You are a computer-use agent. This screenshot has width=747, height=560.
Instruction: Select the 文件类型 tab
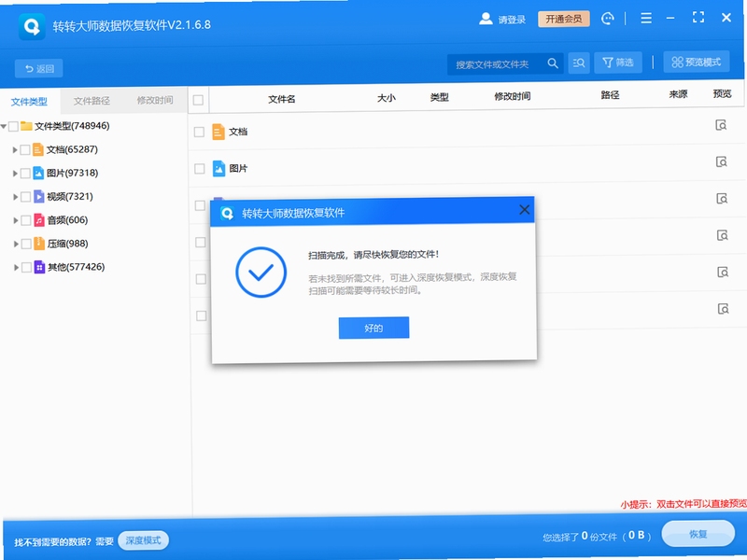30,102
